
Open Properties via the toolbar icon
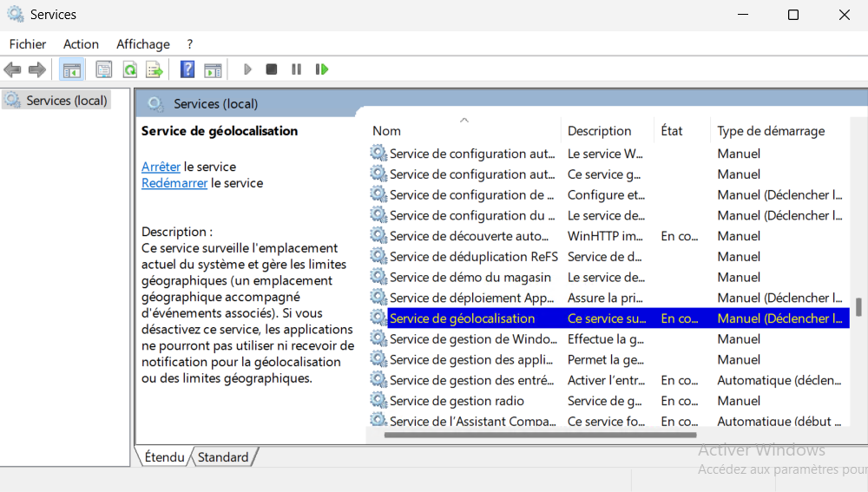(104, 69)
